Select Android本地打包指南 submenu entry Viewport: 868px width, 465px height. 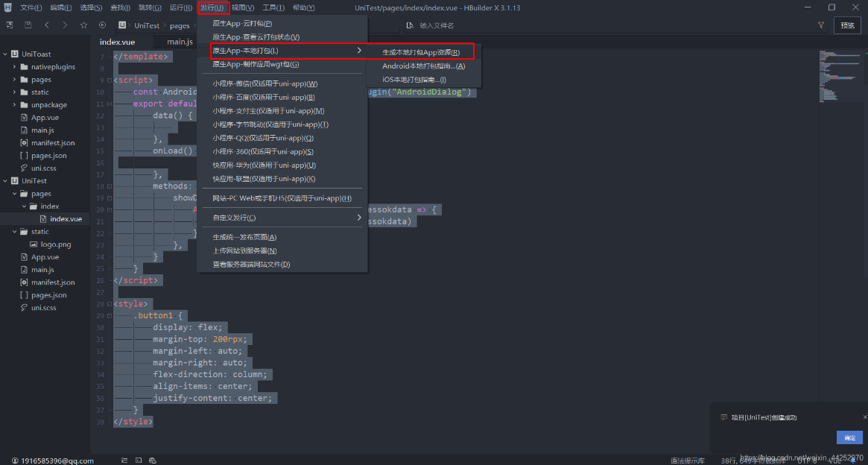[x=424, y=66]
